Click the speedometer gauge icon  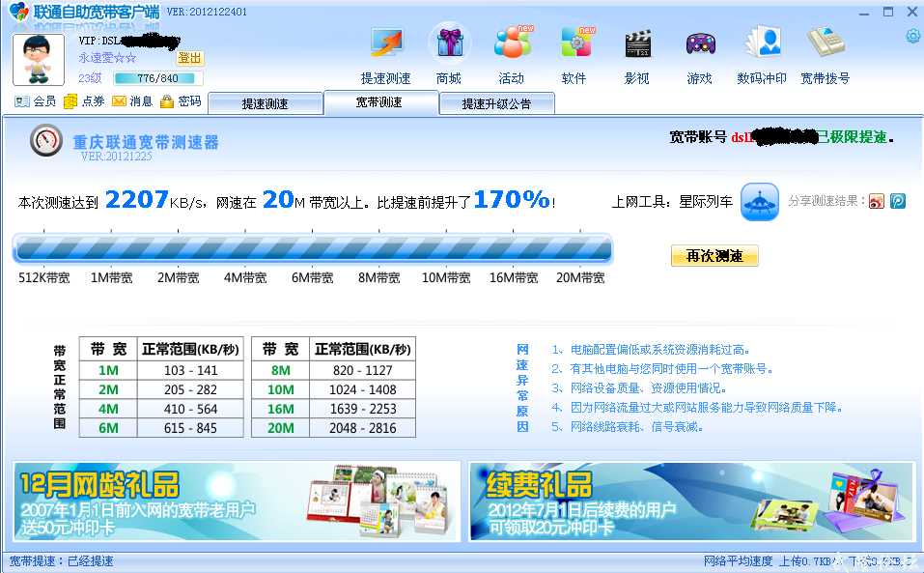(46, 140)
